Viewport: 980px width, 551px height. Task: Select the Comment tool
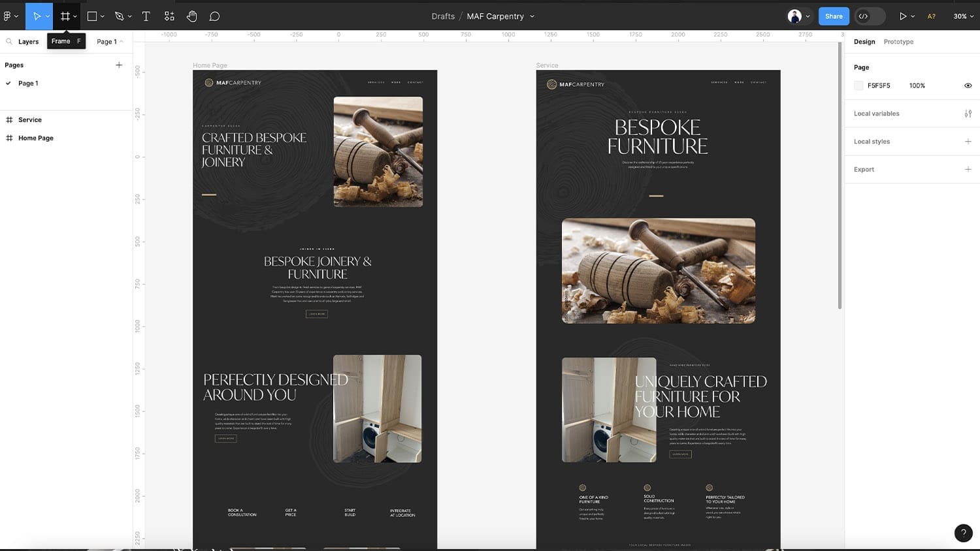[214, 16]
